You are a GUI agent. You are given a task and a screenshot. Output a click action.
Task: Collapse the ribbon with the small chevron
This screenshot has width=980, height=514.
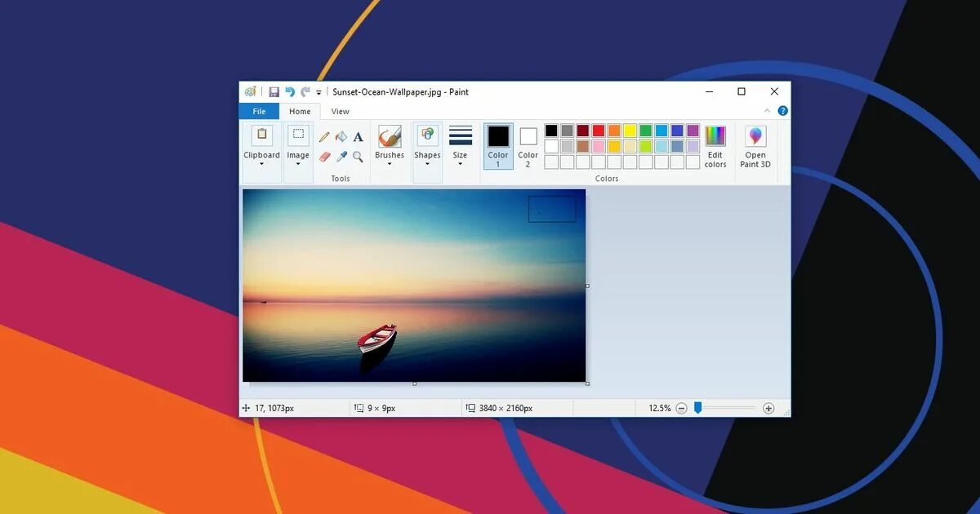click(x=767, y=111)
